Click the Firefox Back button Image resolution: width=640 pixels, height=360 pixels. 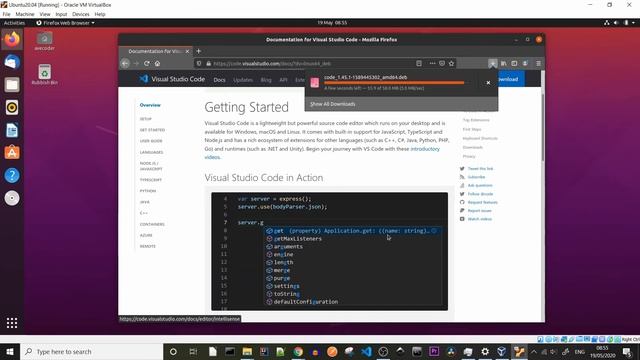pos(125,63)
